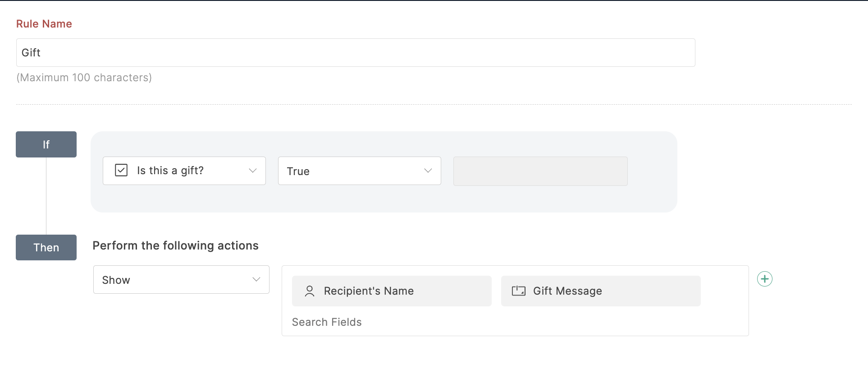Click the chevron arrow in the Show dropdown

[256, 280]
